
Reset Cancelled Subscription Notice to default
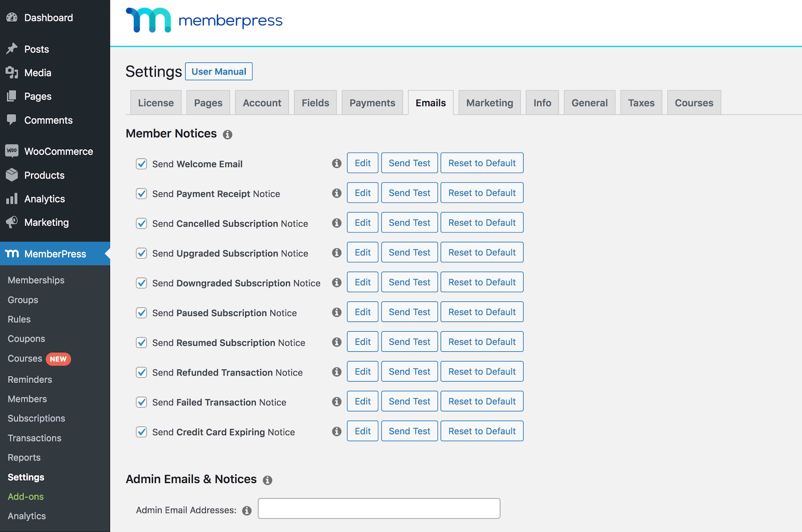(x=482, y=223)
